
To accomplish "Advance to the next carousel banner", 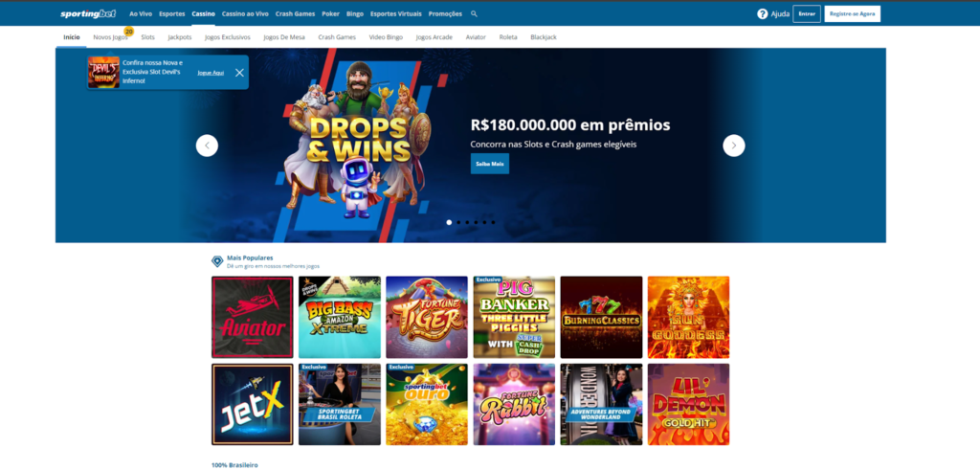I will pyautogui.click(x=734, y=145).
